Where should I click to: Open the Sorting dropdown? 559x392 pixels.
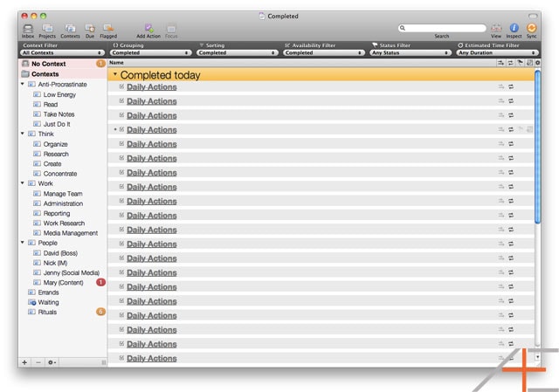click(238, 52)
